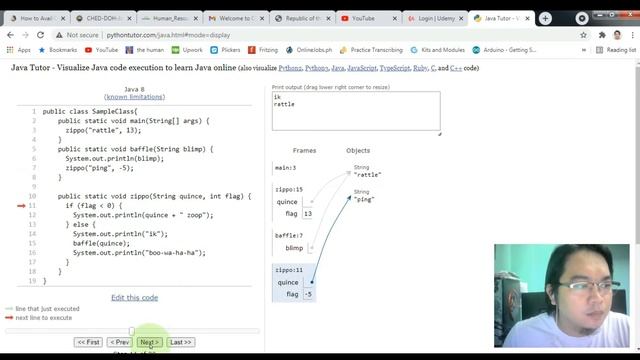Open the Arduino - Getting S... bookmark

point(504,50)
